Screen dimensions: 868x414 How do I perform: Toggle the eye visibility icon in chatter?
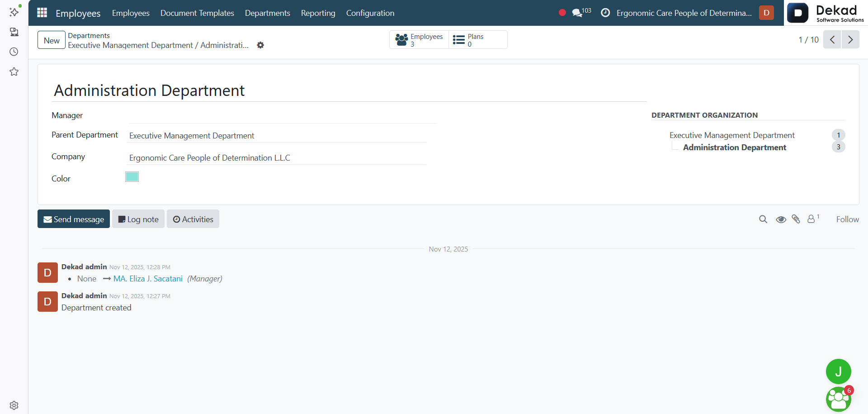coord(781,219)
